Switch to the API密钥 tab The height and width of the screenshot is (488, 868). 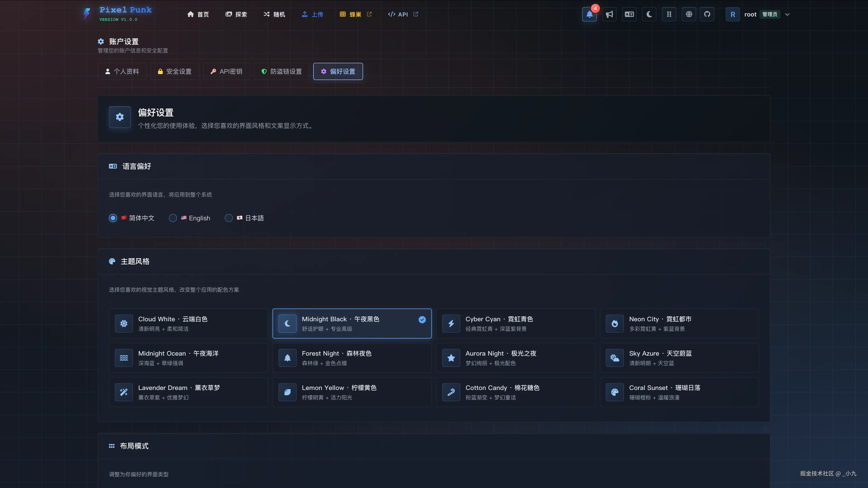[x=226, y=71]
